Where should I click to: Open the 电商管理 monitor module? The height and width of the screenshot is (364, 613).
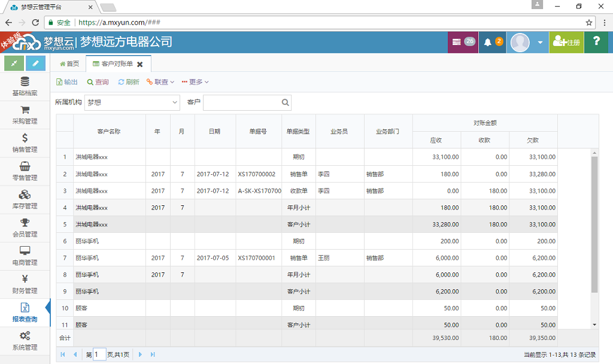25,256
